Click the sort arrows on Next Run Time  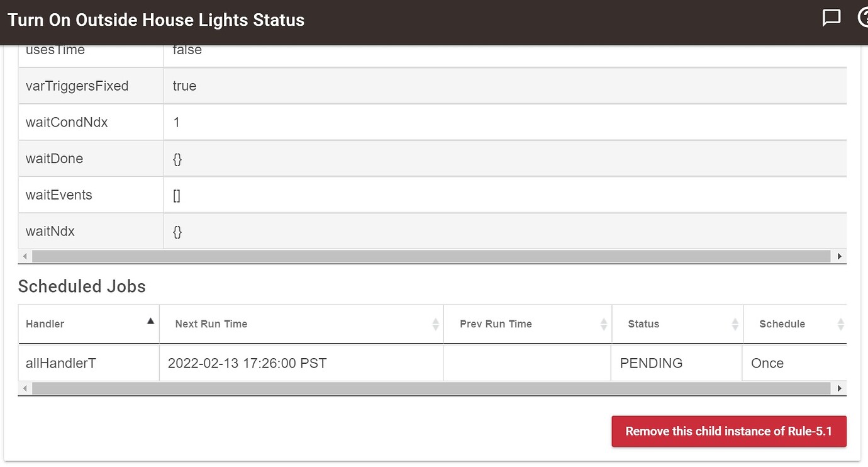[435, 324]
